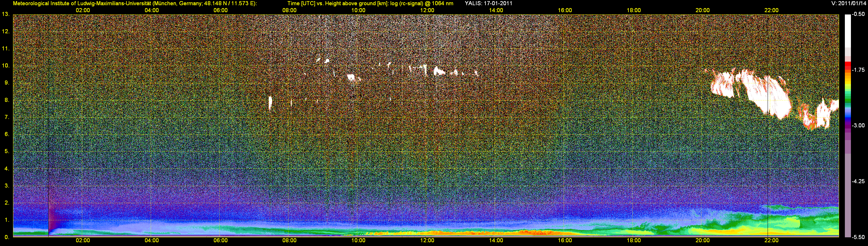
Task: Click the blue segment of the color scale
Action: (x=848, y=116)
